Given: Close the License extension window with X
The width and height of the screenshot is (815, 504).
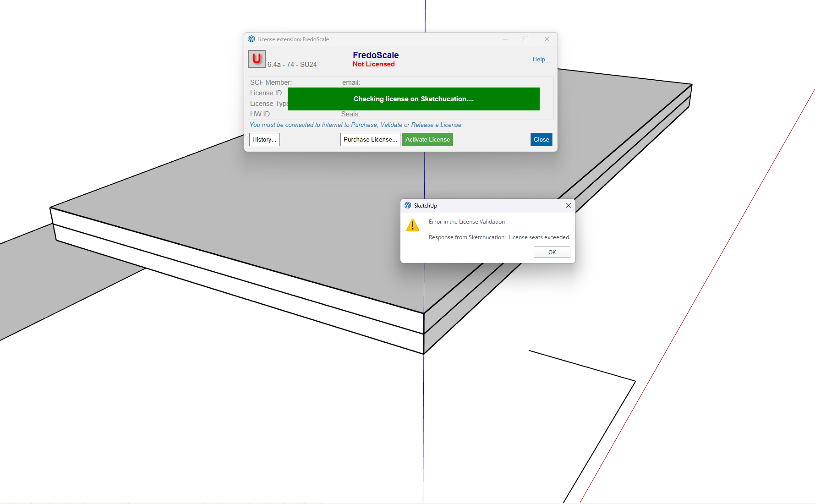Looking at the screenshot, I should 547,39.
